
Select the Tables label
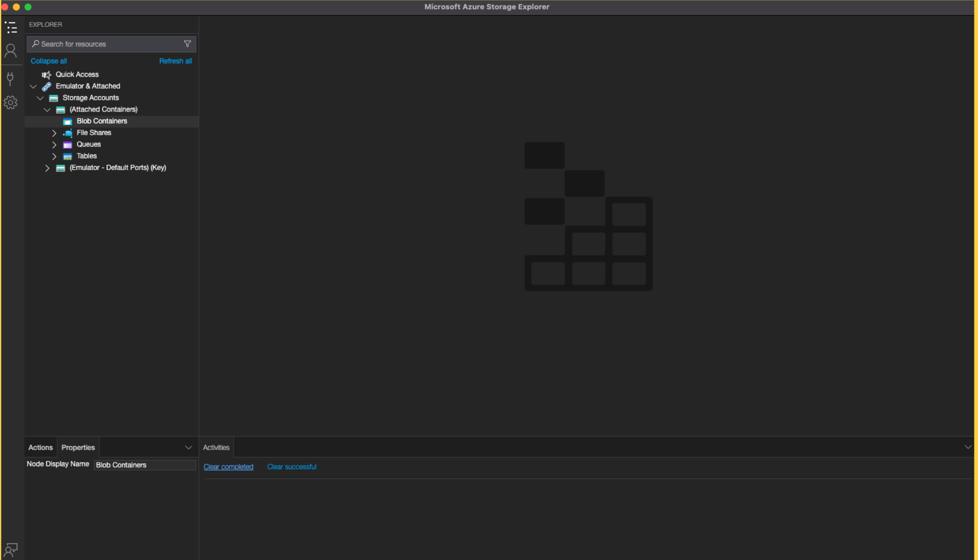87,156
